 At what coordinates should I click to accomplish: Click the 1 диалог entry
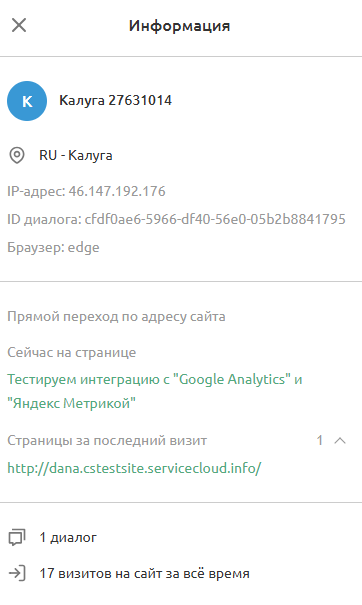(68, 537)
